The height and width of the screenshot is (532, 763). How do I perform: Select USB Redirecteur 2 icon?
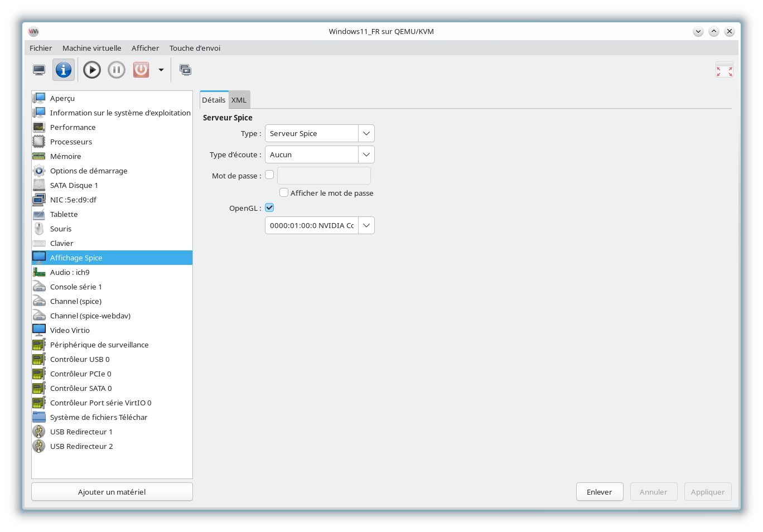coord(39,446)
